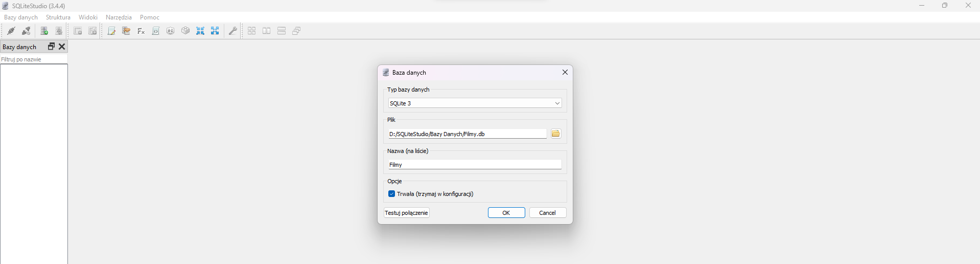Image resolution: width=980 pixels, height=264 pixels.
Task: Open configuration with the wrench icon
Action: (x=233, y=31)
